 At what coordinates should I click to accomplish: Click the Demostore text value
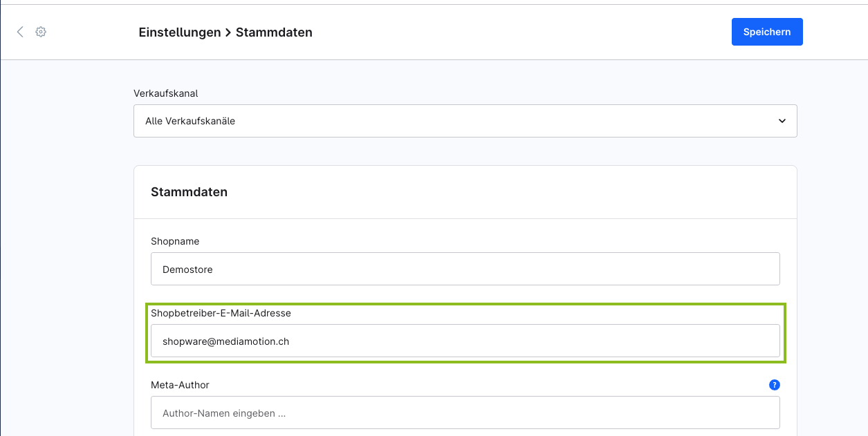coord(187,269)
